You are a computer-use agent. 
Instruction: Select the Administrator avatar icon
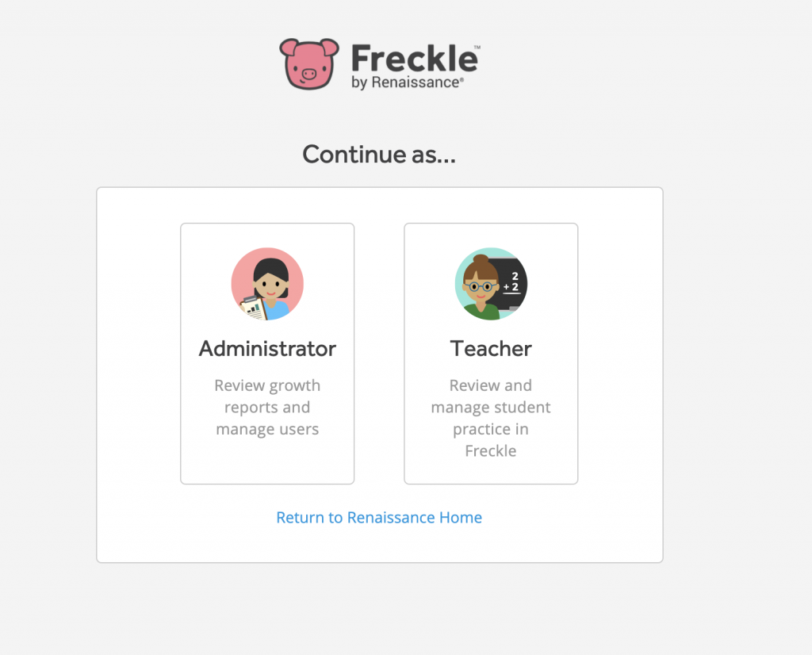pyautogui.click(x=267, y=283)
